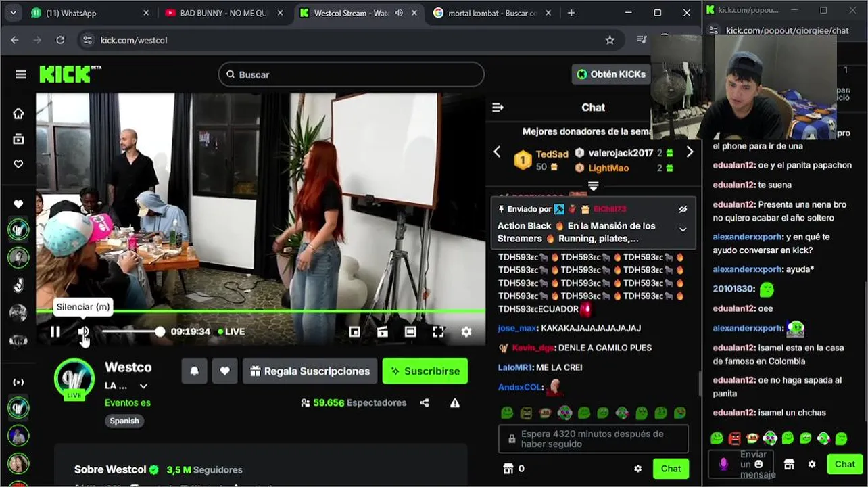The width and height of the screenshot is (868, 487).
Task: Click the Suscribirse button
Action: [425, 371]
